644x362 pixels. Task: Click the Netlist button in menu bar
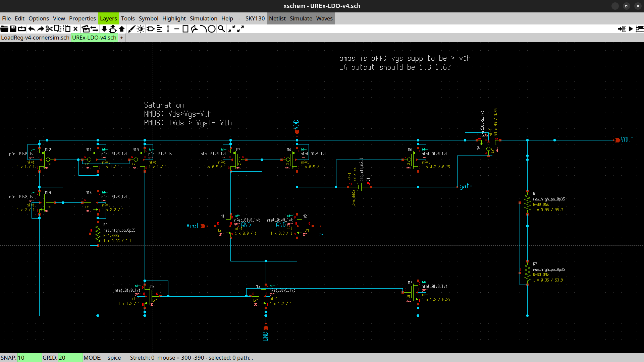pyautogui.click(x=277, y=18)
